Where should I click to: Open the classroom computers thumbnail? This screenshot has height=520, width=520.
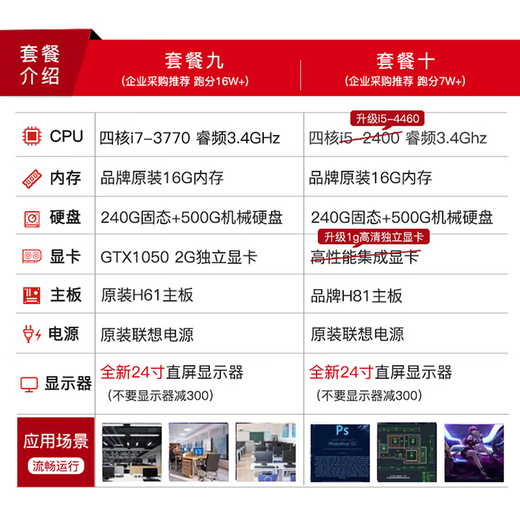click(x=266, y=452)
